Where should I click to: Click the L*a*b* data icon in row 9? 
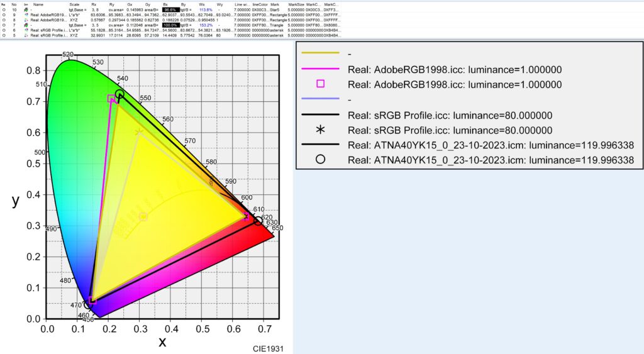click(x=26, y=15)
